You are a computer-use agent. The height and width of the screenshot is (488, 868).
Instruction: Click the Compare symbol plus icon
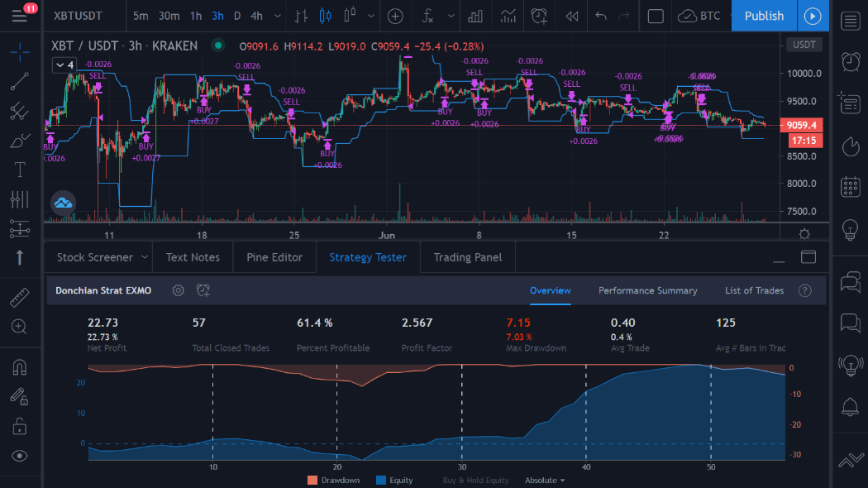click(x=395, y=16)
